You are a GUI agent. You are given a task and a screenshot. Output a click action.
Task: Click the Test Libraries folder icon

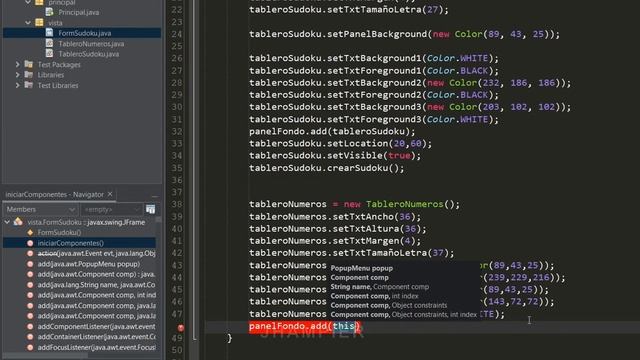click(x=29, y=85)
